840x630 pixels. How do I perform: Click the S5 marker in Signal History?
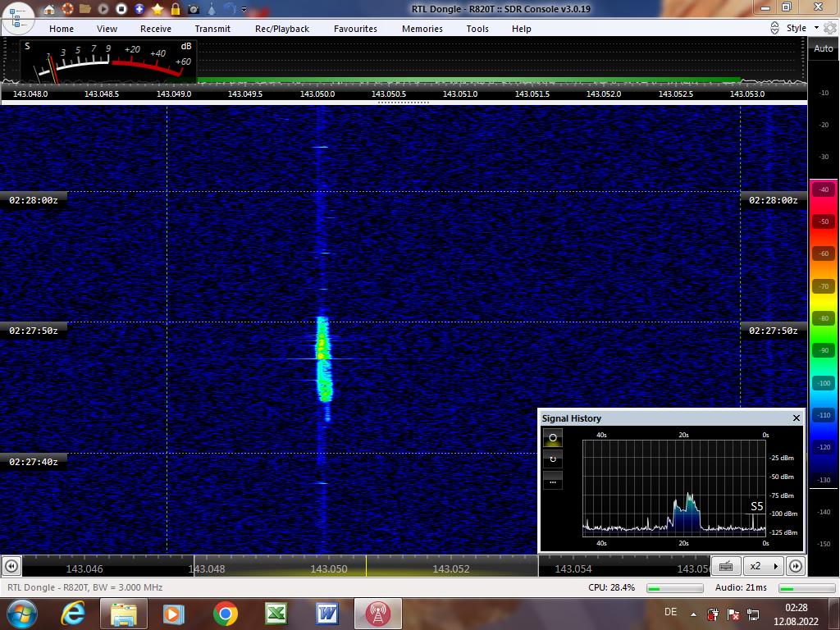[756, 506]
